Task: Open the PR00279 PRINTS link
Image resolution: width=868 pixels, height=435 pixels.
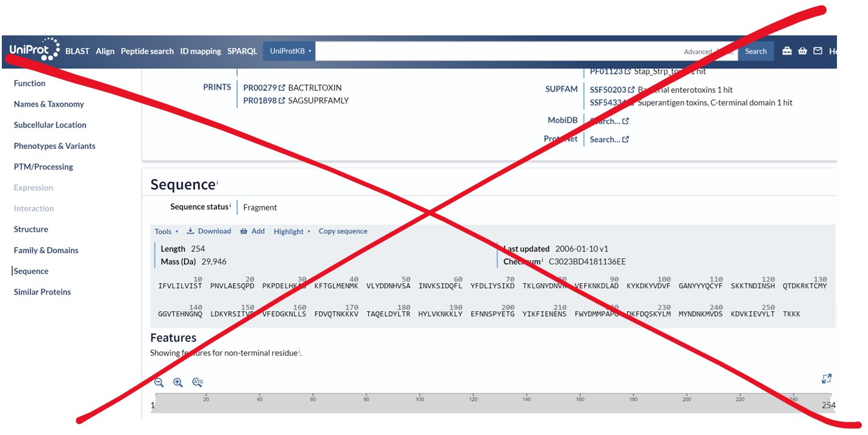Action: pyautogui.click(x=264, y=87)
